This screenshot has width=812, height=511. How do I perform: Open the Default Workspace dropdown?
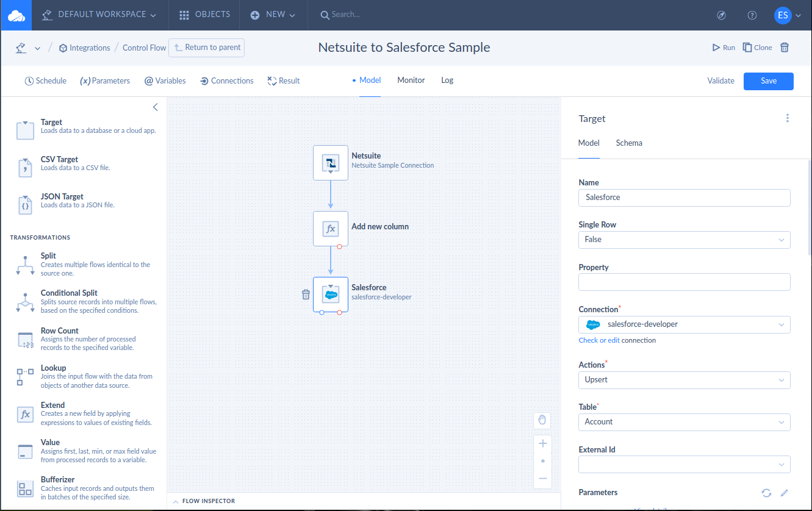(x=99, y=15)
